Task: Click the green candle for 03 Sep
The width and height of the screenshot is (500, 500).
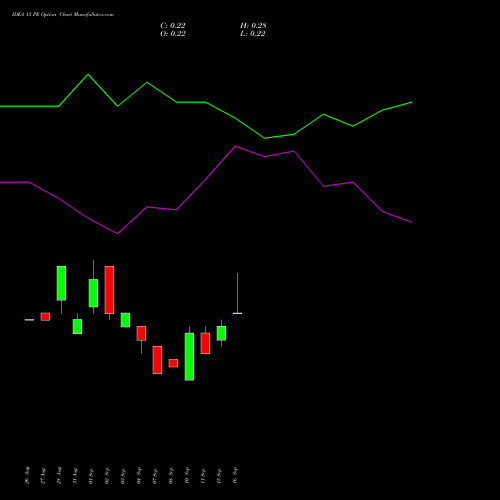Action: pos(125,320)
